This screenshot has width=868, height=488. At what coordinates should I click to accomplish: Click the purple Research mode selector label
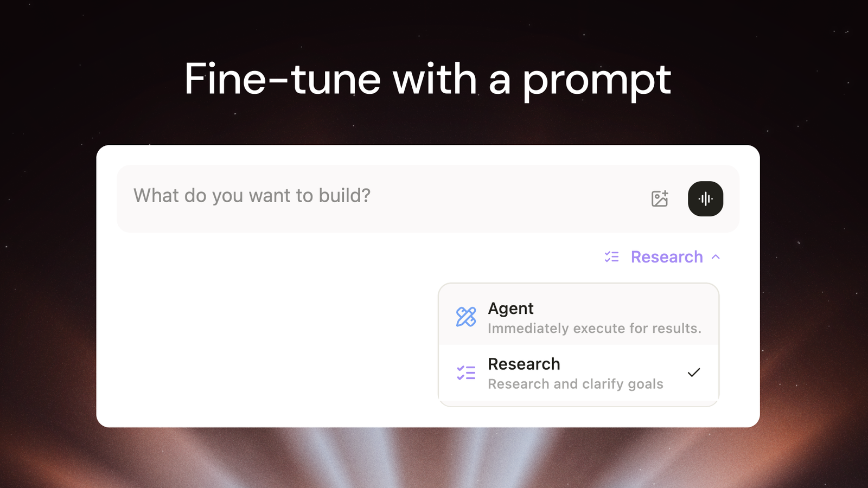[667, 257]
